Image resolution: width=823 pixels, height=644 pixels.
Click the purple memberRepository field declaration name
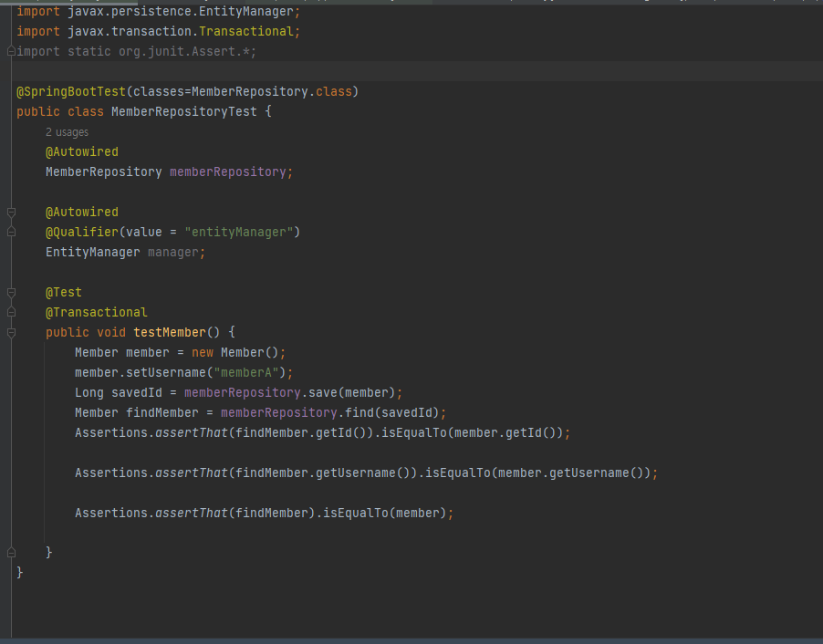[x=228, y=172]
